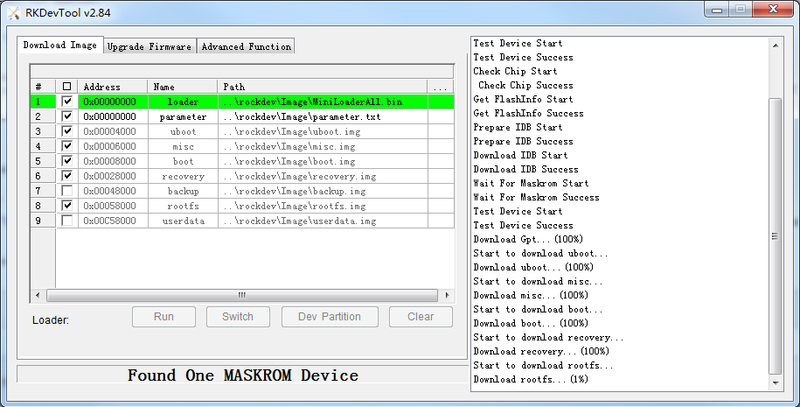800x407 pixels.
Task: Maximize the RKDevTool window
Action: [x=741, y=8]
